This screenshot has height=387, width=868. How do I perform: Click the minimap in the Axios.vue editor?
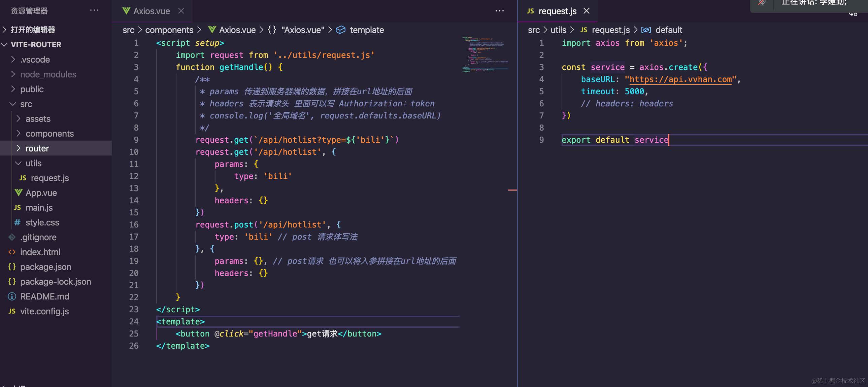click(x=485, y=54)
